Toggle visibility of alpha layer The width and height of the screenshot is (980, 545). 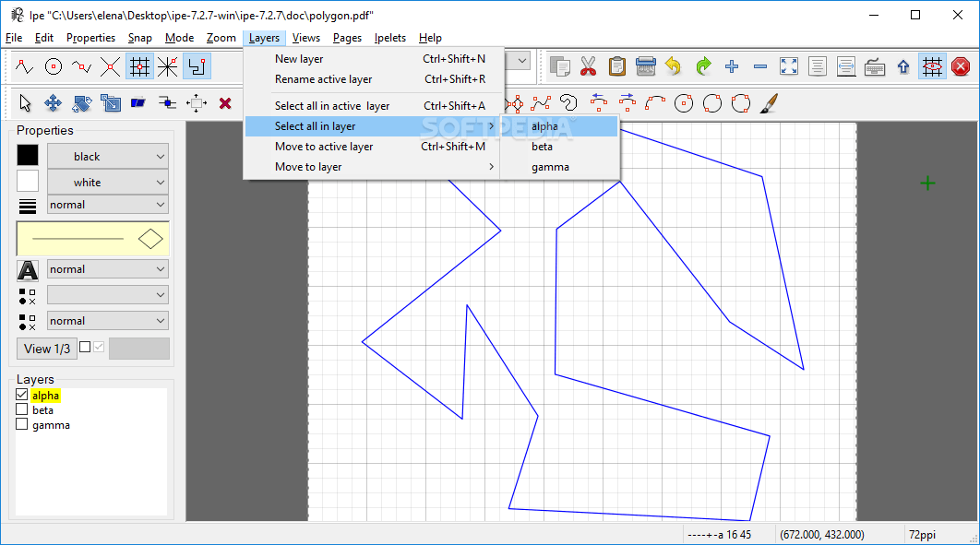click(22, 395)
